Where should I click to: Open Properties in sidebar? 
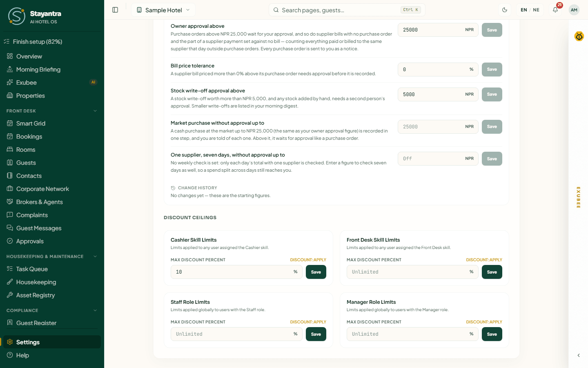point(52,96)
